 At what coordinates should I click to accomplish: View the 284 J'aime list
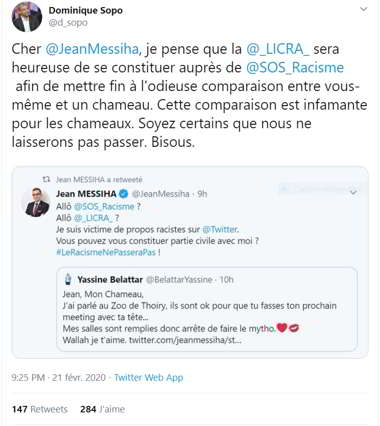click(102, 409)
